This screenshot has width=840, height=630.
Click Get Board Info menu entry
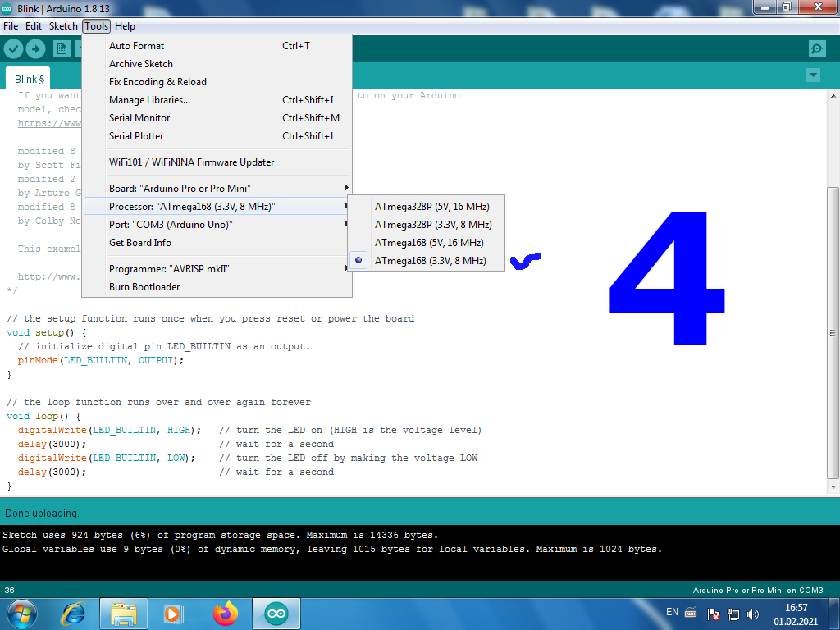(217, 243)
